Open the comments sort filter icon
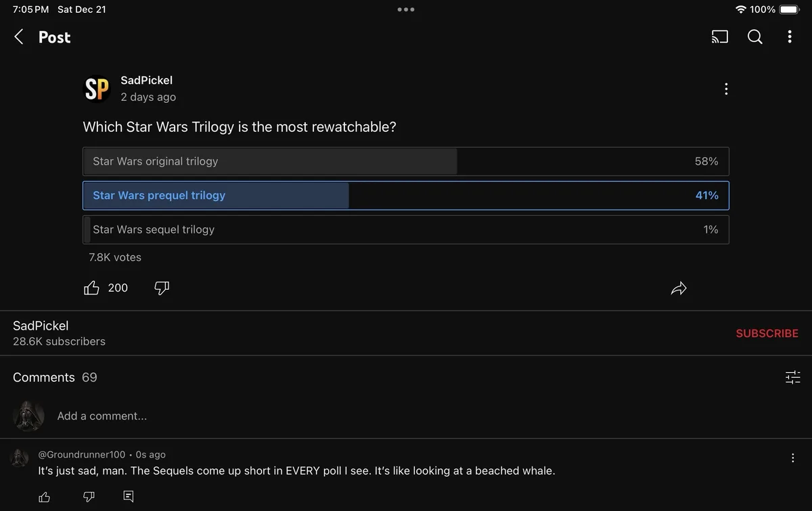This screenshot has height=511, width=812. tap(792, 377)
